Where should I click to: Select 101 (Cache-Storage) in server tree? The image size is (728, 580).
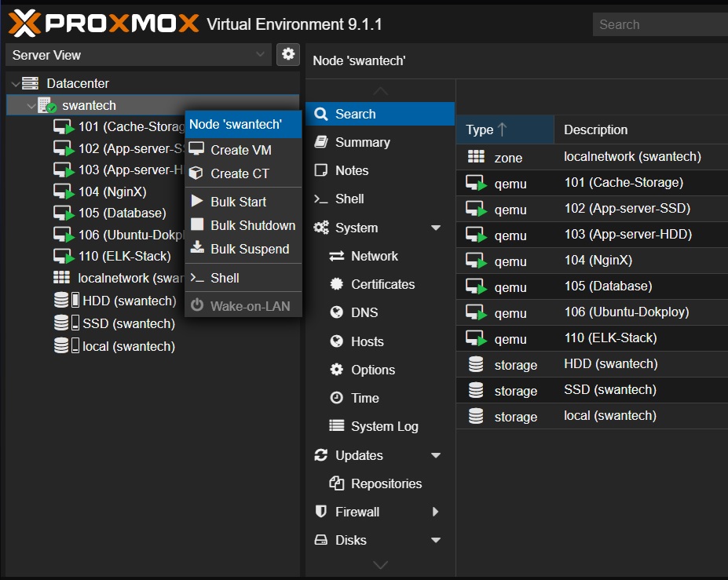coord(131,126)
